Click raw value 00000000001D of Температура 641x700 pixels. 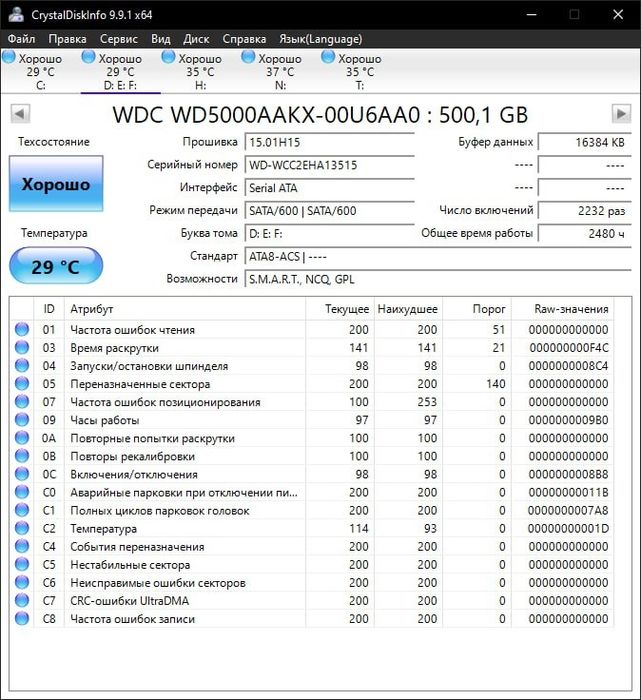click(x=568, y=529)
